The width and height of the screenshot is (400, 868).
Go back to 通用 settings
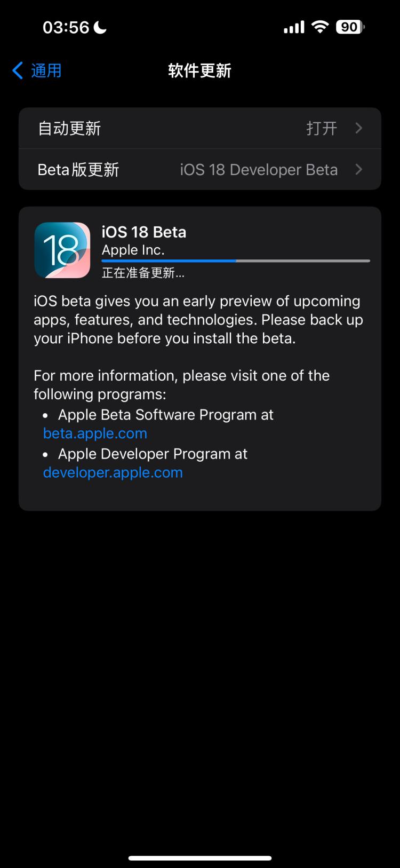tap(37, 70)
